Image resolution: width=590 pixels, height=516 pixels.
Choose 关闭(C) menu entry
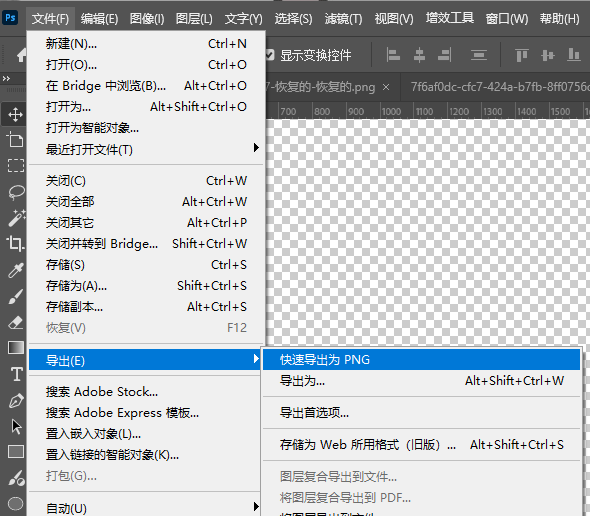[146, 181]
